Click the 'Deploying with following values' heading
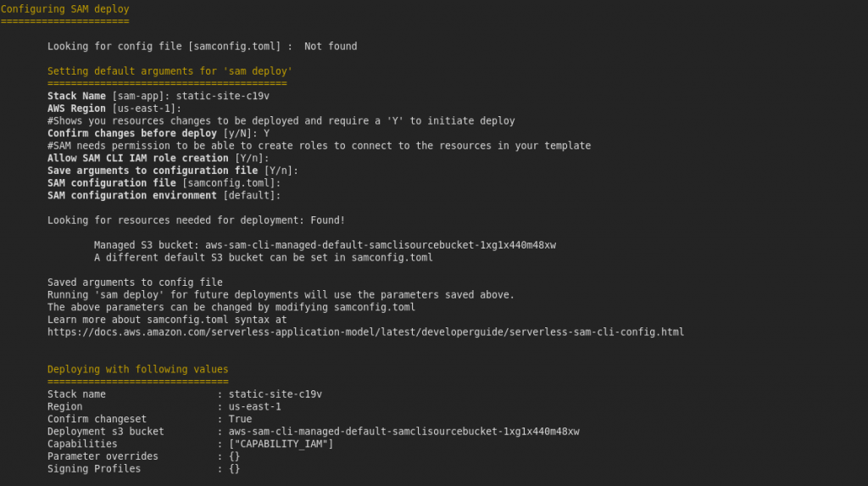The image size is (868, 486). click(x=137, y=369)
